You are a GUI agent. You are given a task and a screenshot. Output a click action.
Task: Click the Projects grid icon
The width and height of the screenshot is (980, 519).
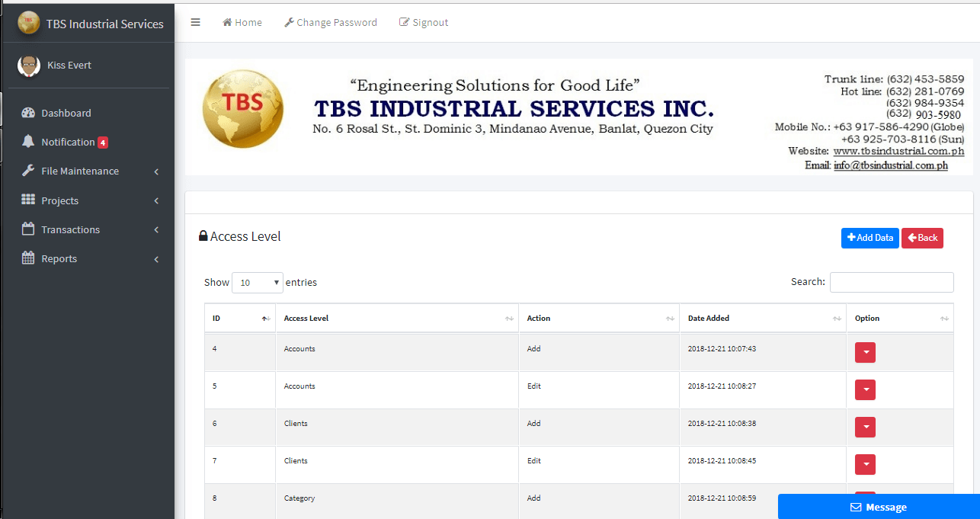[x=28, y=200]
